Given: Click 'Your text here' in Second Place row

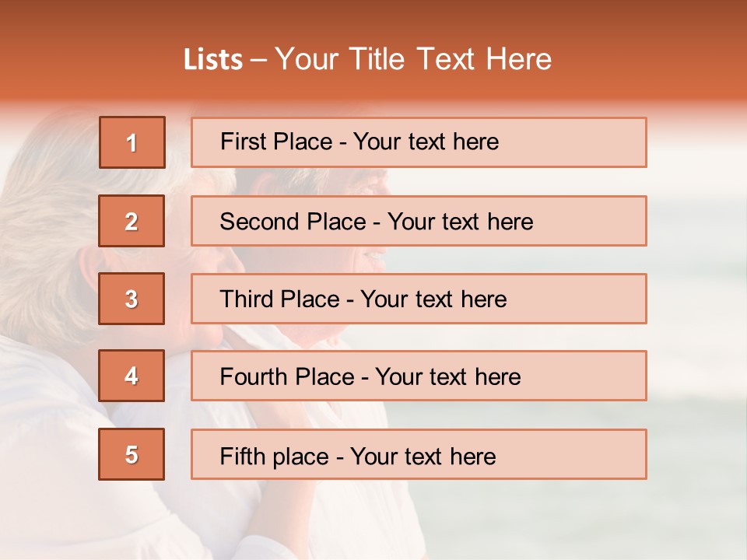Looking at the screenshot, I should click(x=460, y=222).
